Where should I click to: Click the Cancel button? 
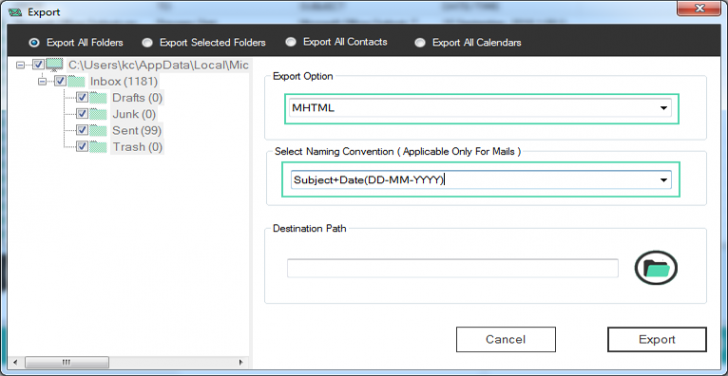[x=506, y=340]
